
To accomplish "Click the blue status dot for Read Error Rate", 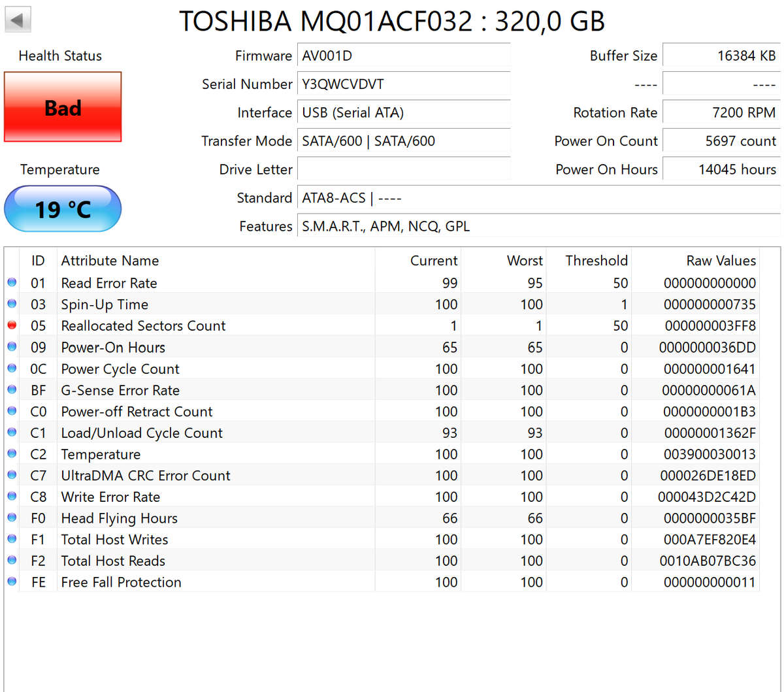I will tap(12, 282).
